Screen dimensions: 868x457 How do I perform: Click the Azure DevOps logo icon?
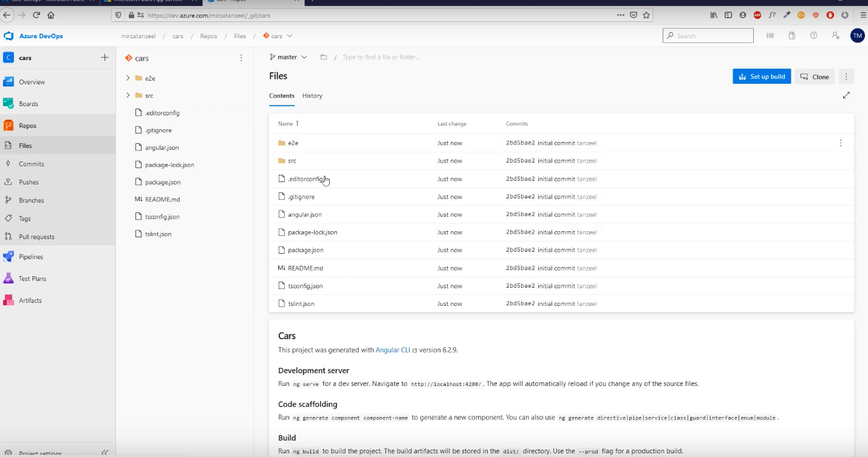[9, 36]
